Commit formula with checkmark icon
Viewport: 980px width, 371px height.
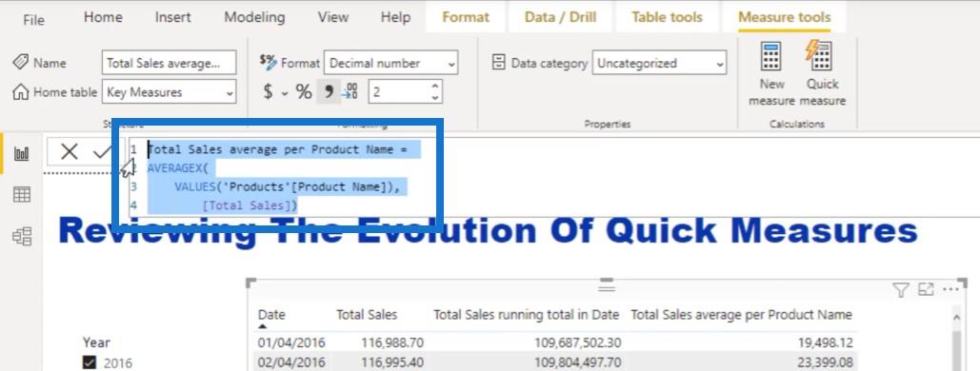[101, 152]
